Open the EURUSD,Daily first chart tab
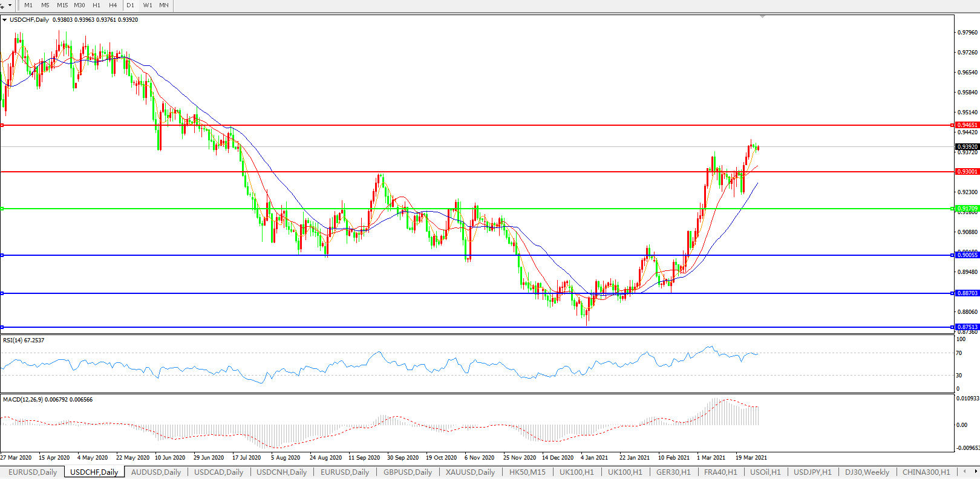 [33, 472]
